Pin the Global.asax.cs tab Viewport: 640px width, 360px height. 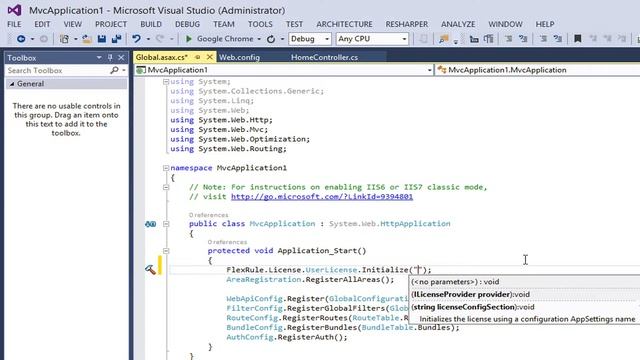point(198,57)
